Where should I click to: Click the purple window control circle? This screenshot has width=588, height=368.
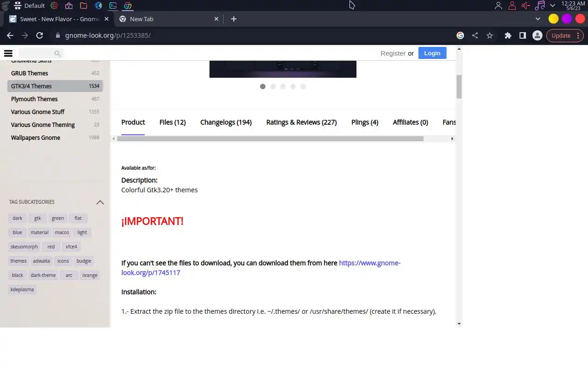[x=567, y=19]
